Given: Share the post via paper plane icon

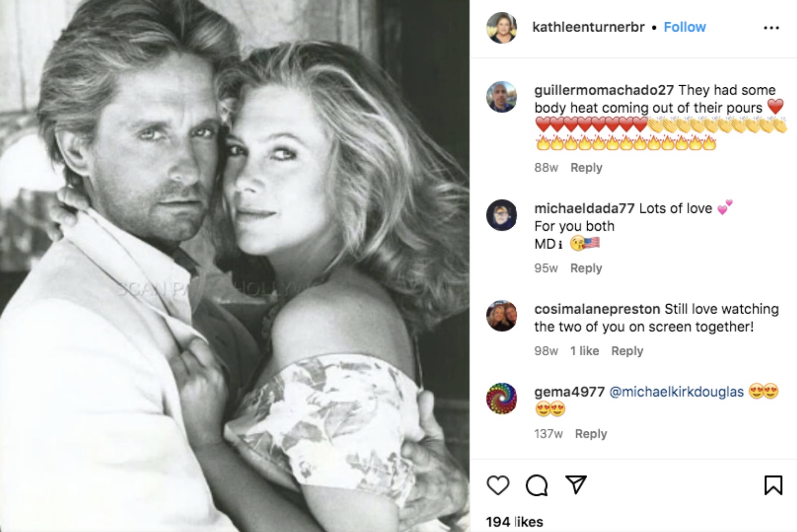Looking at the screenshot, I should [x=575, y=484].
